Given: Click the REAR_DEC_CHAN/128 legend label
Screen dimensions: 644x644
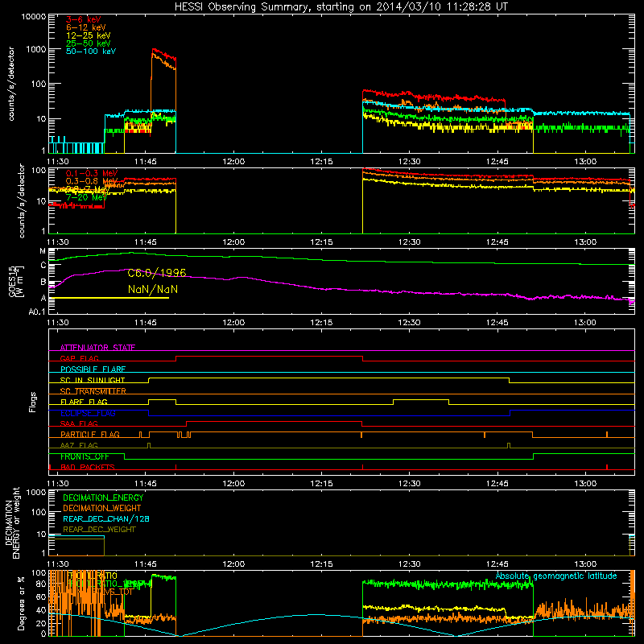Looking at the screenshot, I should click(x=106, y=518).
